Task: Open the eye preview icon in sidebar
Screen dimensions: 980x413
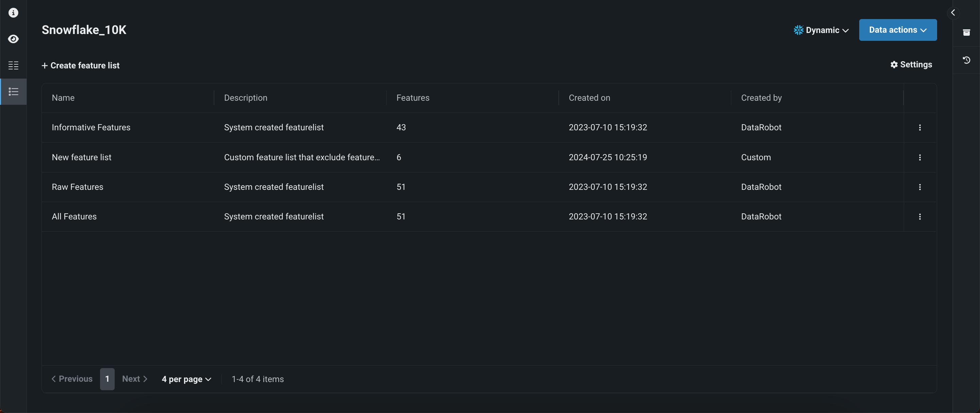Action: click(13, 39)
